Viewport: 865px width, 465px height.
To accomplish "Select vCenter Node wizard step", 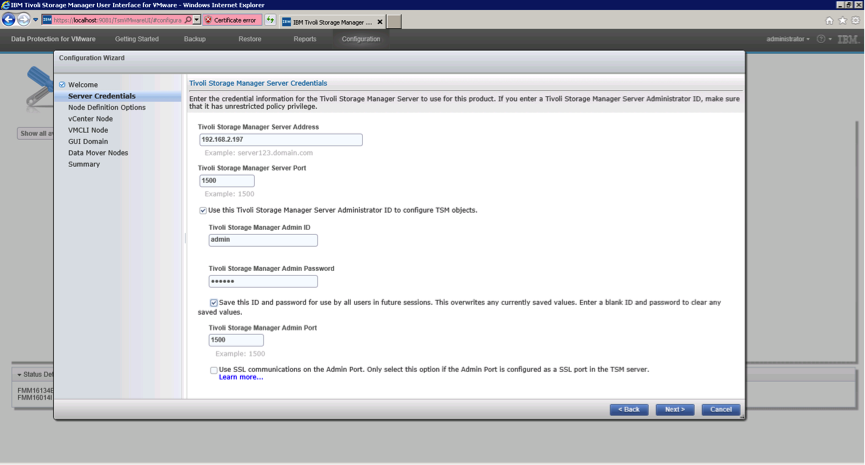I will tap(90, 119).
